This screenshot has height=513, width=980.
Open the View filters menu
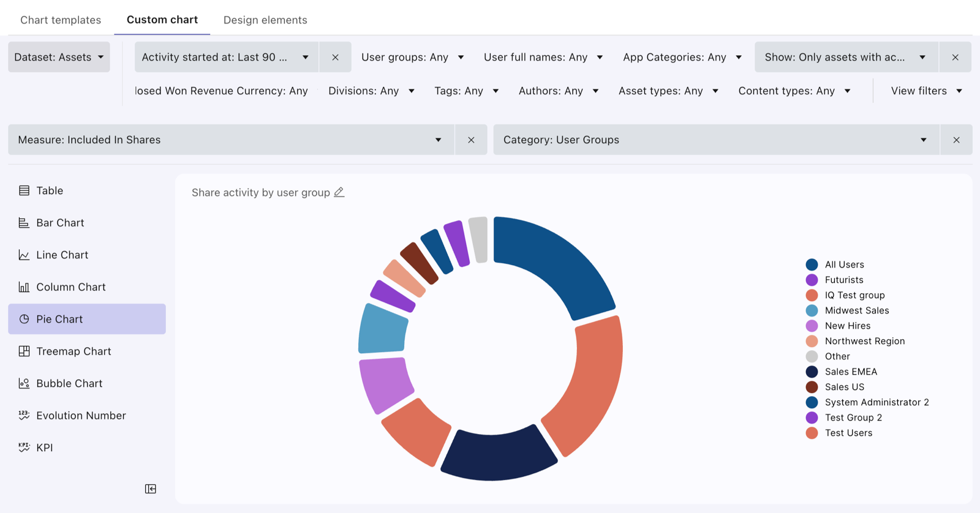click(927, 91)
